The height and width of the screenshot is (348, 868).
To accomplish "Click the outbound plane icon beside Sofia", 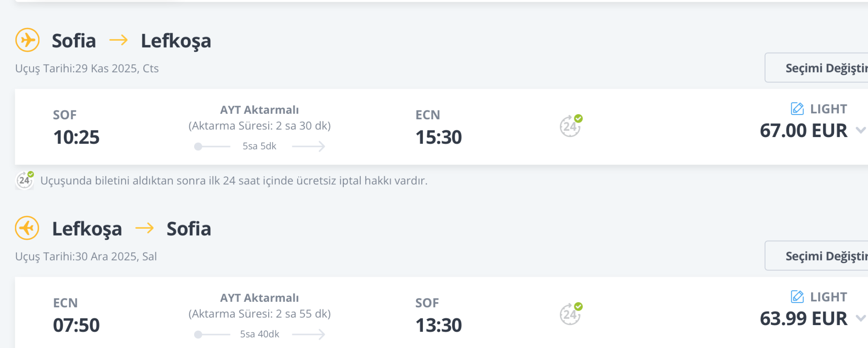I will pos(28,40).
